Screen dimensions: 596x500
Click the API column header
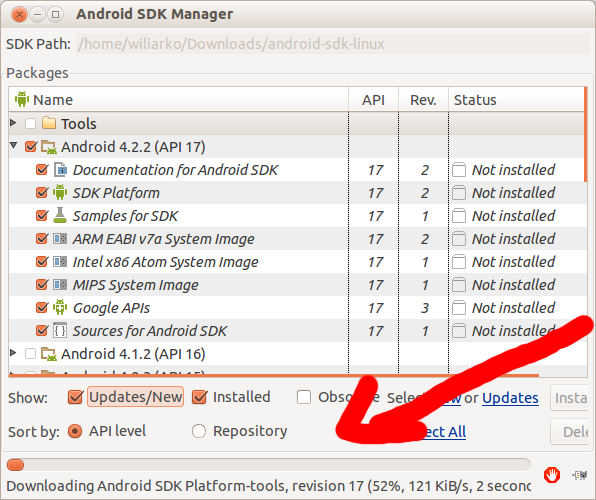[373, 100]
